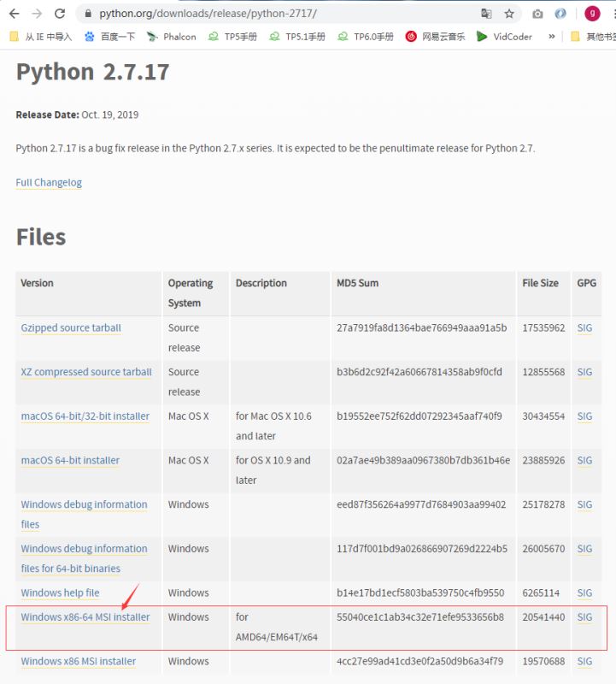616x684 pixels.
Task: Click file size value 20541440
Action: point(543,617)
